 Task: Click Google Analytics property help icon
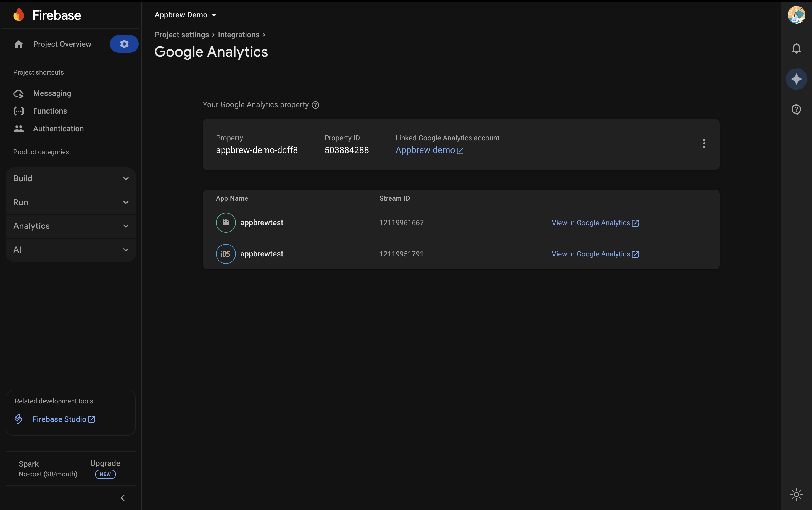coord(315,105)
